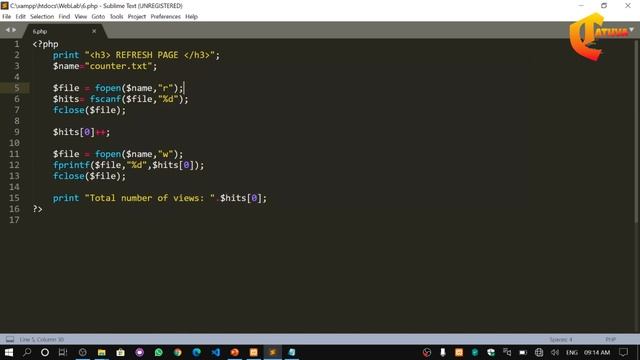
Task: Open the Selection menu
Action: point(42,17)
